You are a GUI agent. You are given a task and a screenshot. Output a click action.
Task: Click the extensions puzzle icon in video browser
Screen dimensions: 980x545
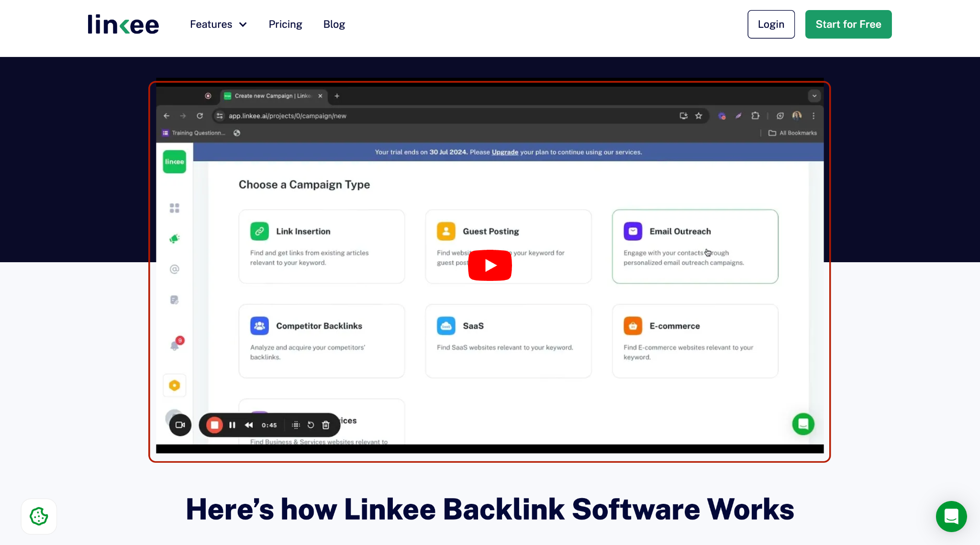pyautogui.click(x=755, y=116)
